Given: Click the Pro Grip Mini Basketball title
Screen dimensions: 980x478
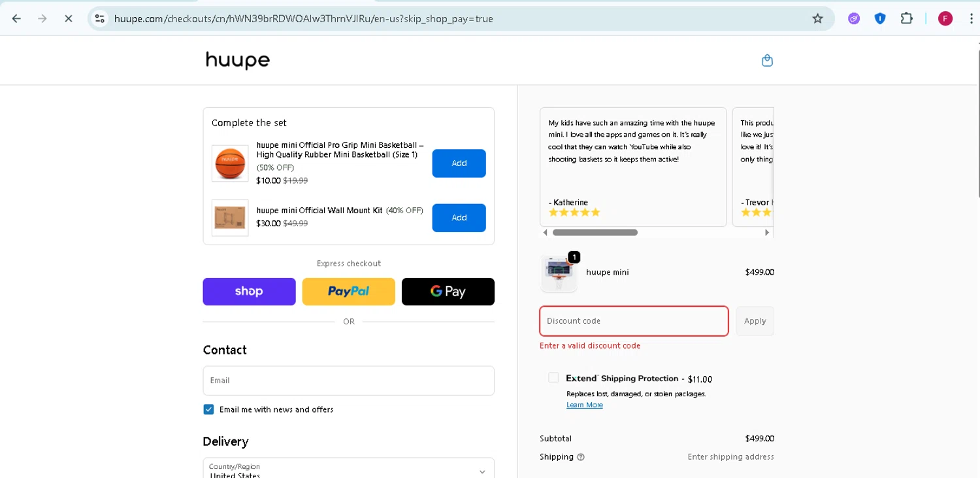Looking at the screenshot, I should 340,150.
